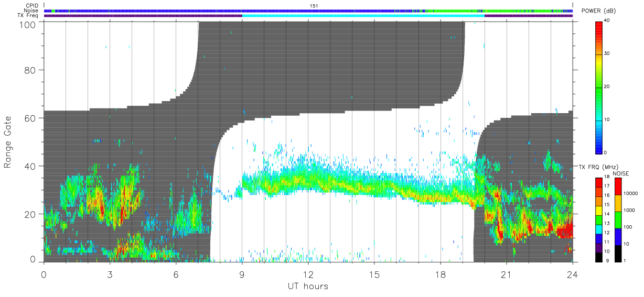Click power colorbar tick 30

[x=607, y=53]
